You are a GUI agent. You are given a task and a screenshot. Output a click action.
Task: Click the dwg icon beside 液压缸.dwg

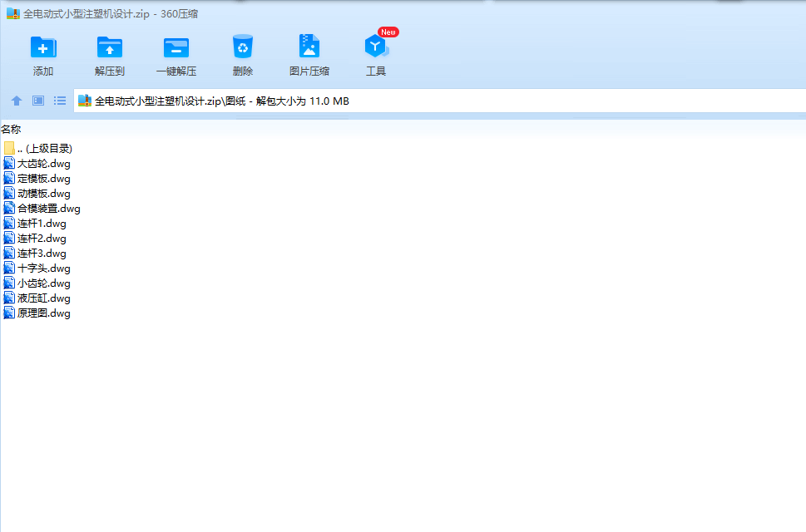[x=9, y=298]
